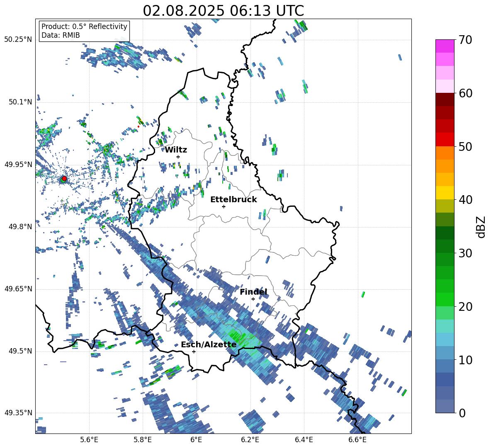Image resolution: width=491 pixels, height=448 pixels.
Task: Click the Esch/Alzette location cross marker
Action: (194, 351)
